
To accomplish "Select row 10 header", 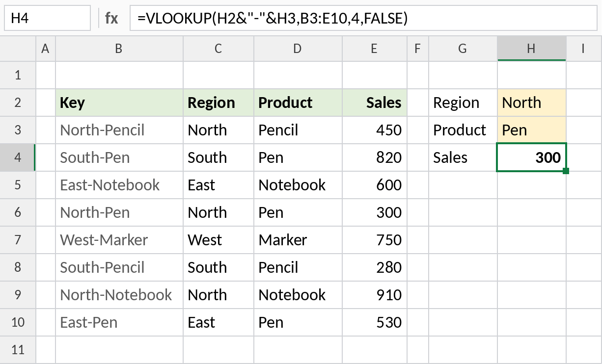I will (x=18, y=322).
